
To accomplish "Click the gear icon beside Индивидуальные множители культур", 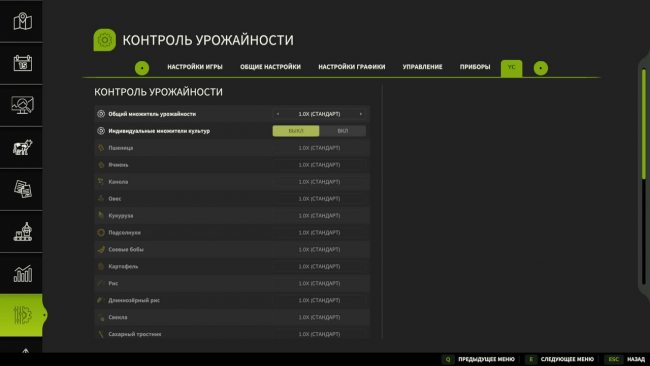I will tap(101, 131).
